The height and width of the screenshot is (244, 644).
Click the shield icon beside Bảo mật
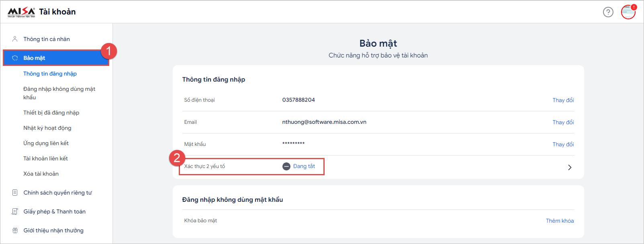[x=15, y=58]
